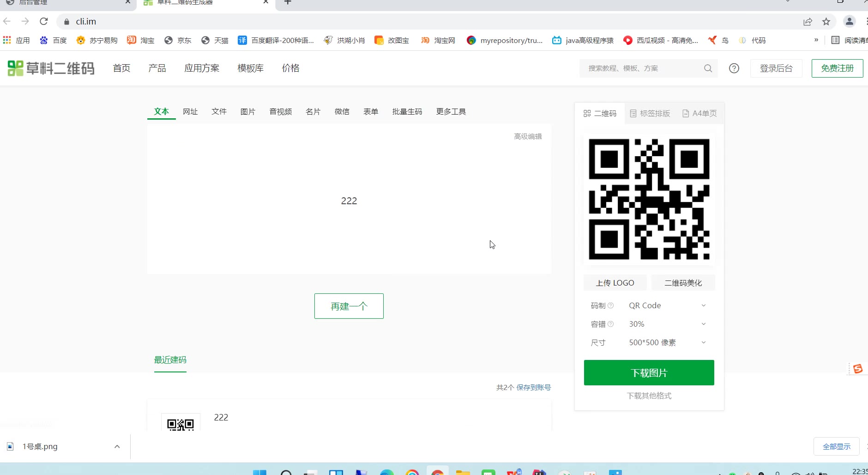
Task: Switch to the A4单页 tab
Action: coord(699,113)
